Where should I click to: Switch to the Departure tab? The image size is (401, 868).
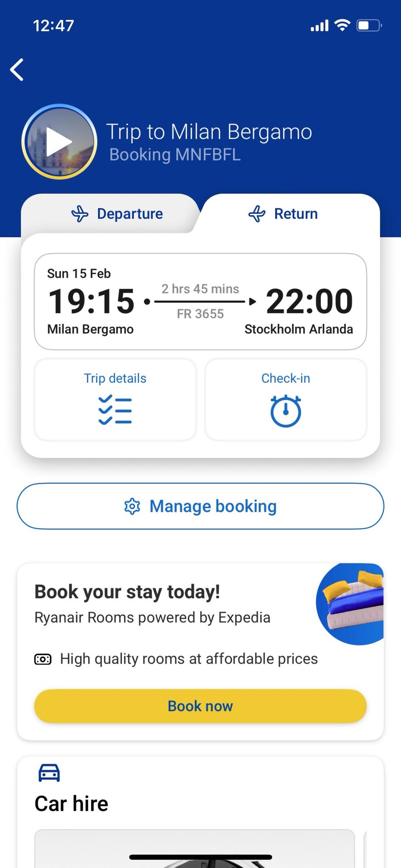[x=117, y=214]
